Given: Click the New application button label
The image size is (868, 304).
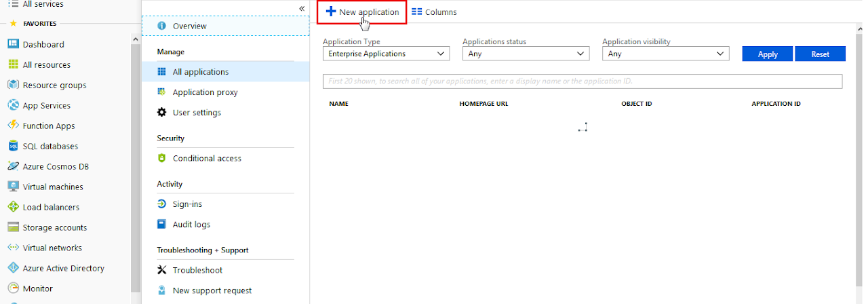Looking at the screenshot, I should pyautogui.click(x=369, y=12).
